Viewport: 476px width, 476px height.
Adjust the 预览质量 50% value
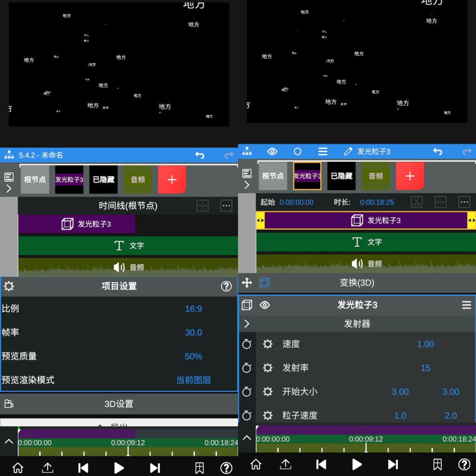[193, 356]
